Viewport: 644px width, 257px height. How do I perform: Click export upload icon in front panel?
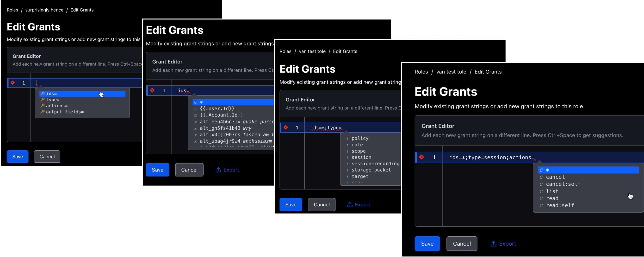coord(493,244)
